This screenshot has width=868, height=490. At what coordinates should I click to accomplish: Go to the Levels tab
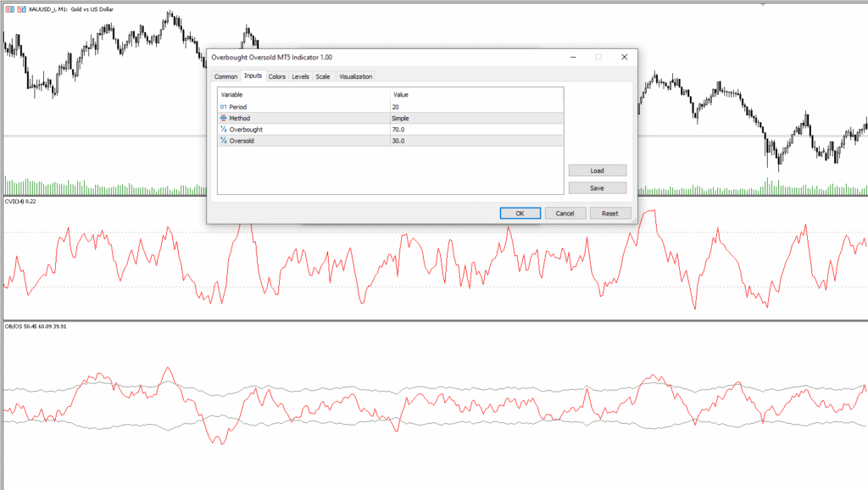point(300,76)
